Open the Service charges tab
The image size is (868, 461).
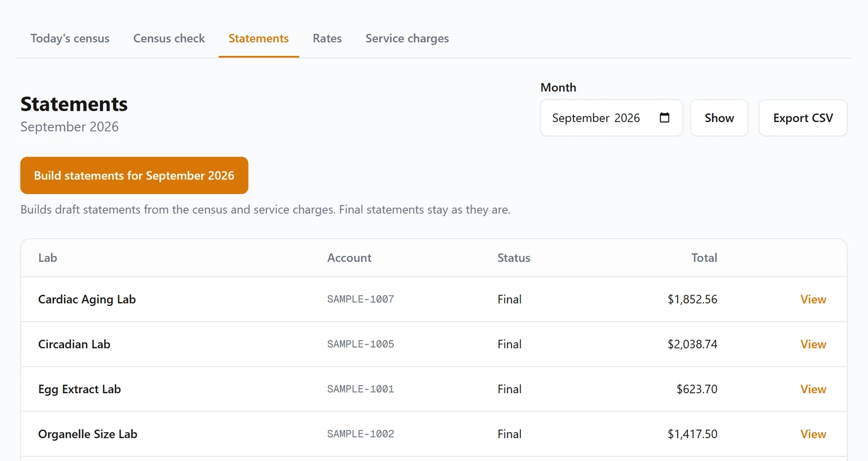coord(407,39)
